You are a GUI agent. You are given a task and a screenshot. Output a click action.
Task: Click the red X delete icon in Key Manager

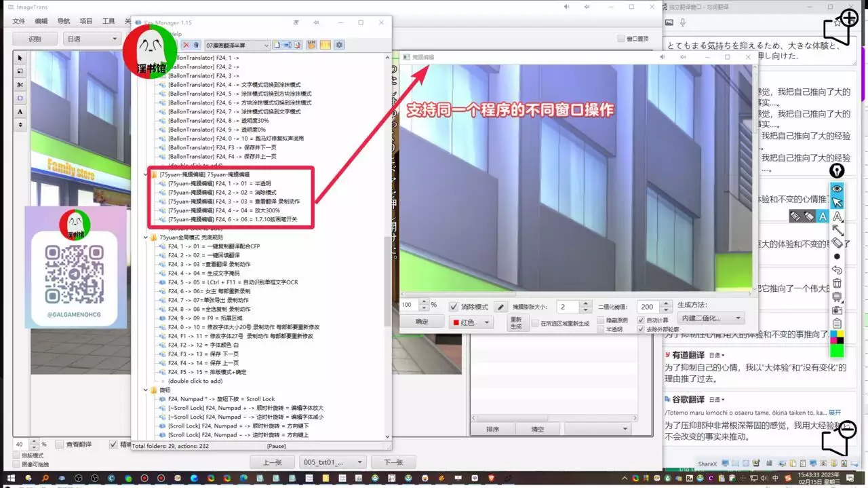pos(186,45)
